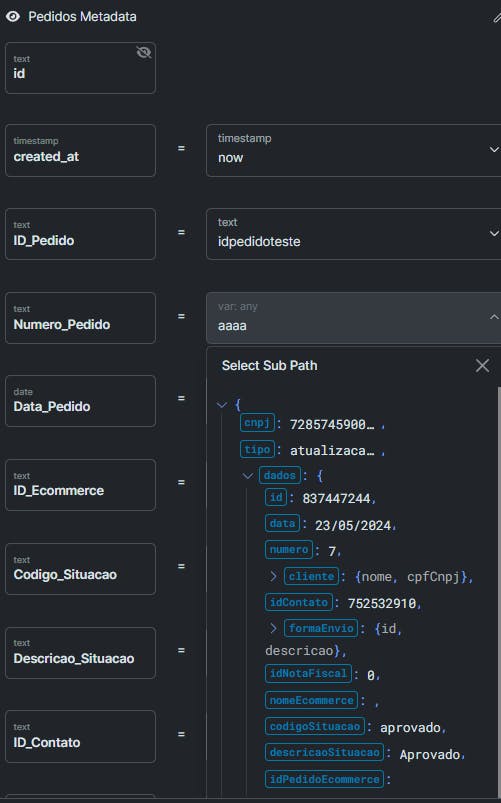Pick the idContato key tag

(x=299, y=602)
